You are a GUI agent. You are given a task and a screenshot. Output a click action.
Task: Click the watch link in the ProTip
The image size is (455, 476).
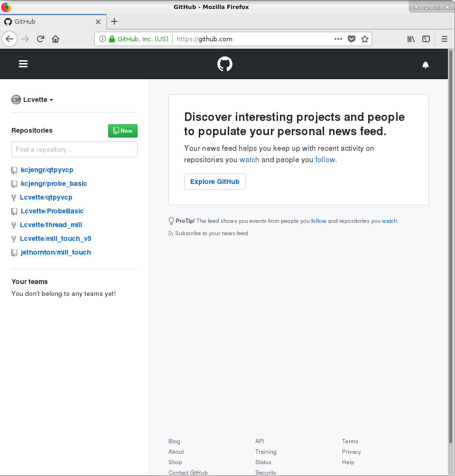point(390,221)
